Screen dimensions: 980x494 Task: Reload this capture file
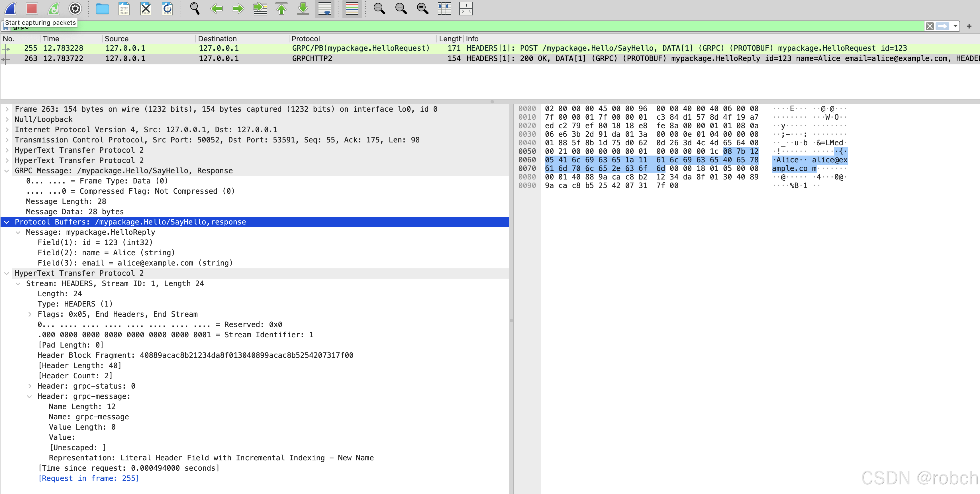coord(168,8)
